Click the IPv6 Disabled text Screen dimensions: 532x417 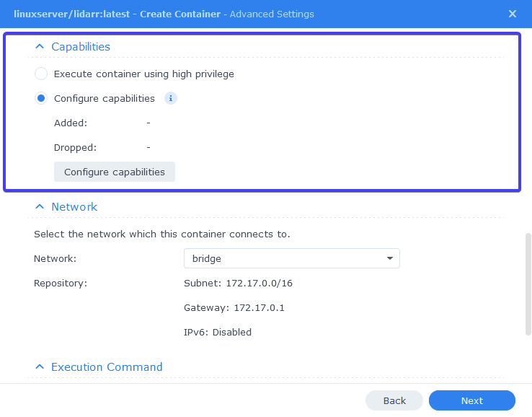218,332
